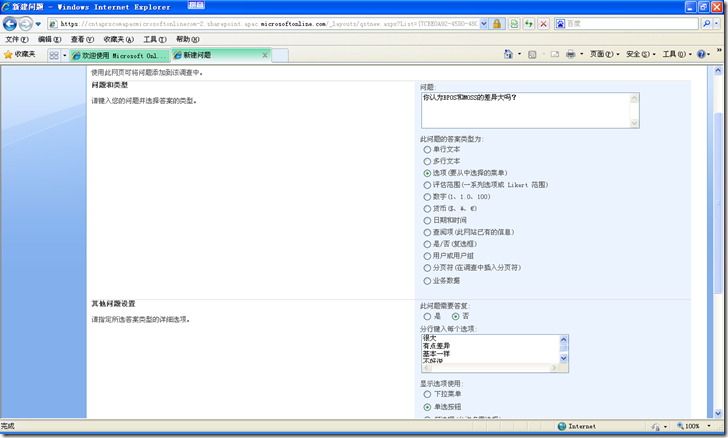The width and height of the screenshot is (728, 438).
Task: Click the printer icon
Action: pos(571,54)
